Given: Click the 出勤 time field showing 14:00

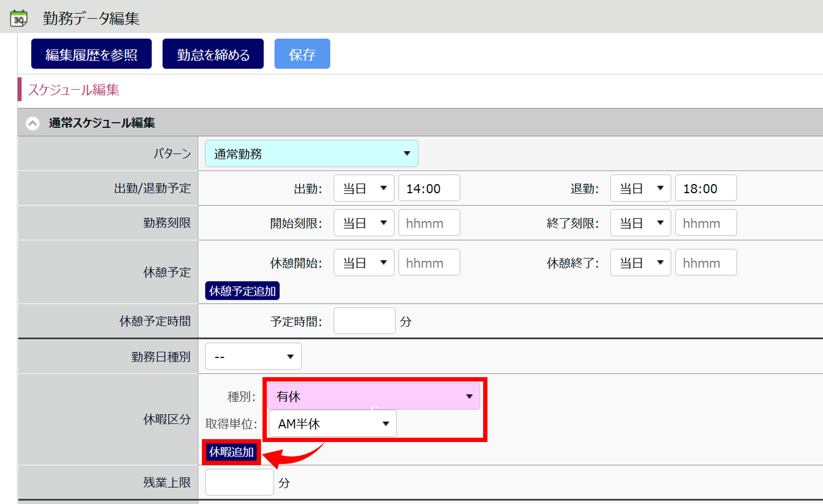Looking at the screenshot, I should (x=429, y=188).
